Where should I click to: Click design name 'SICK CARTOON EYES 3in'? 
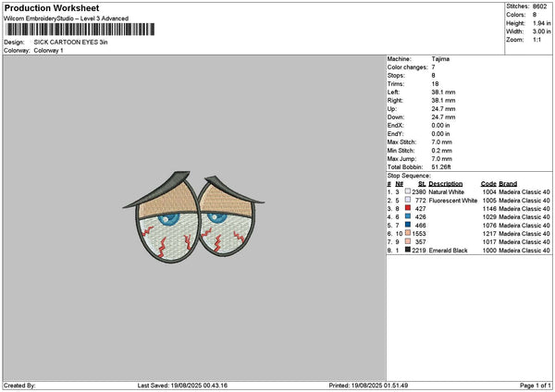pyautogui.click(x=71, y=43)
